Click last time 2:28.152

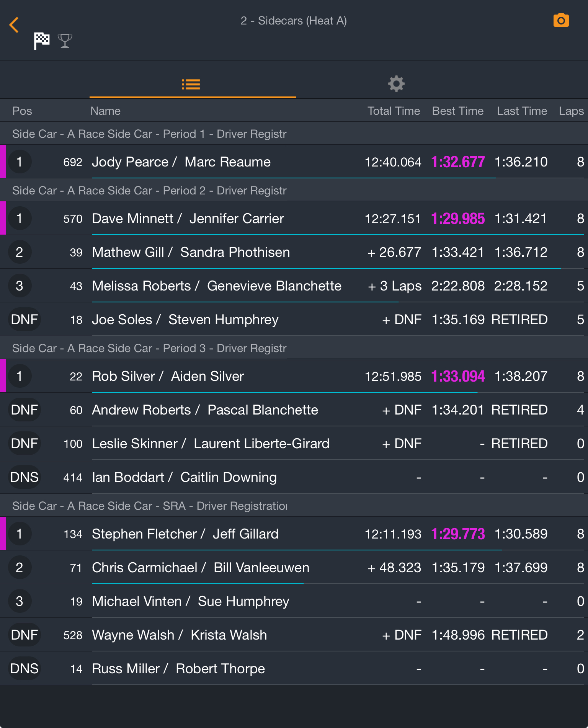pyautogui.click(x=521, y=286)
